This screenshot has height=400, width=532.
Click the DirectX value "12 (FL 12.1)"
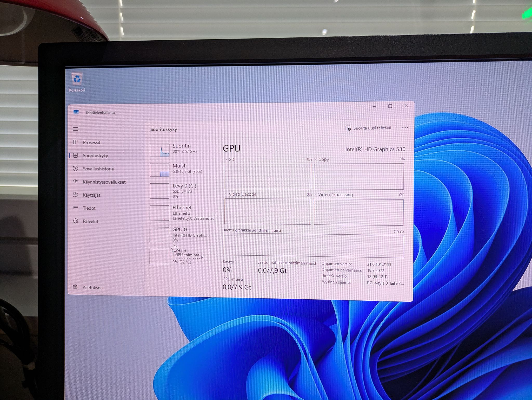tap(377, 277)
